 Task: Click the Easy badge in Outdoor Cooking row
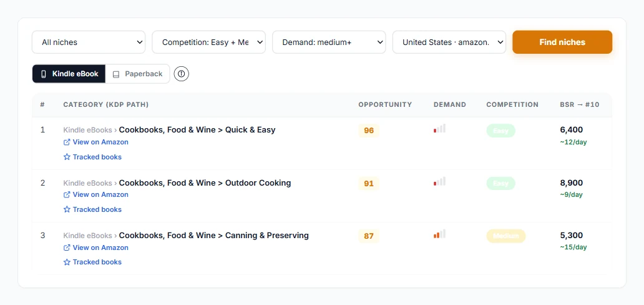(500, 184)
